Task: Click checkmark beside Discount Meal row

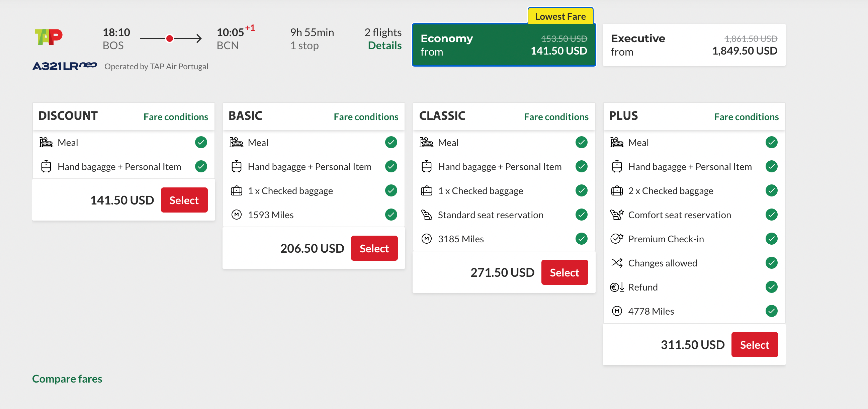Action: [201, 143]
